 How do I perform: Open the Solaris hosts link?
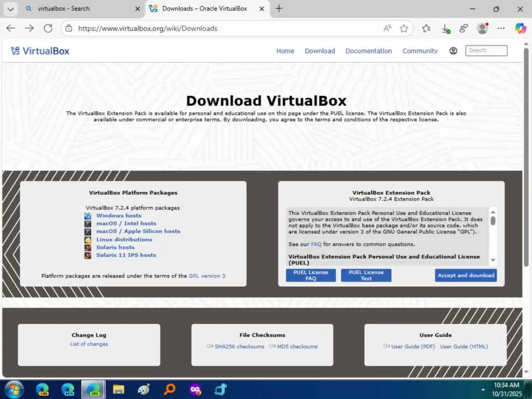click(115, 247)
